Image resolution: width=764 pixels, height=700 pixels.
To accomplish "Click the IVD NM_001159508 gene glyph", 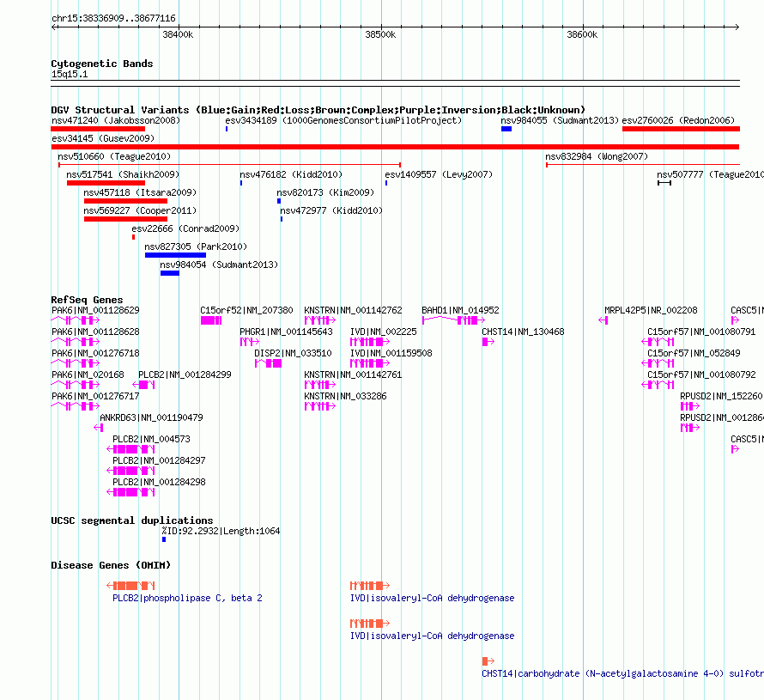I will tap(370, 363).
